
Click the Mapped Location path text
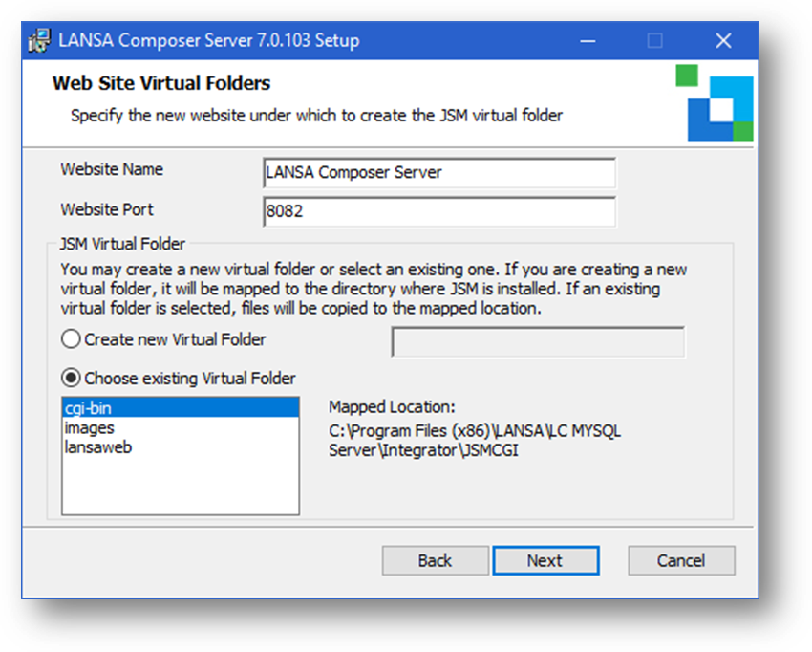click(x=475, y=441)
